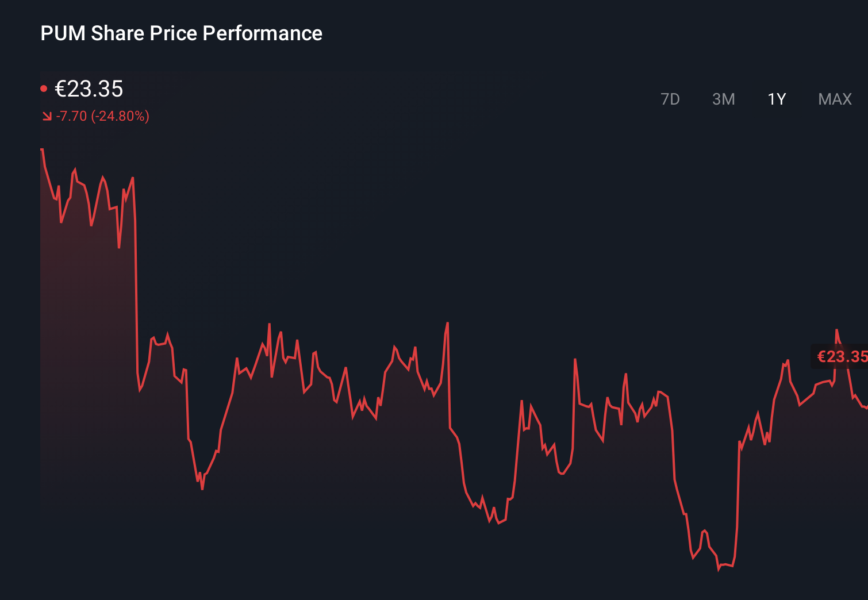
Task: Toggle off the active 1Y range
Action: (x=776, y=99)
